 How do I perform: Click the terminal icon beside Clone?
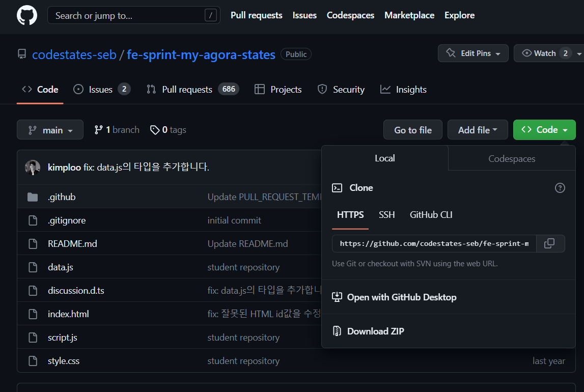337,188
